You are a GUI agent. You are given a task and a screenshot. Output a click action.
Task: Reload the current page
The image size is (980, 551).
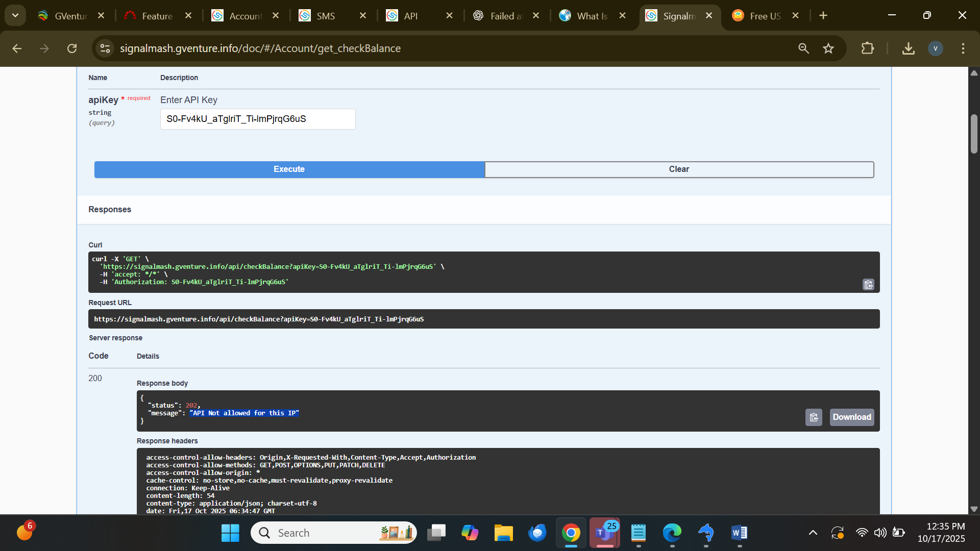click(x=72, y=48)
